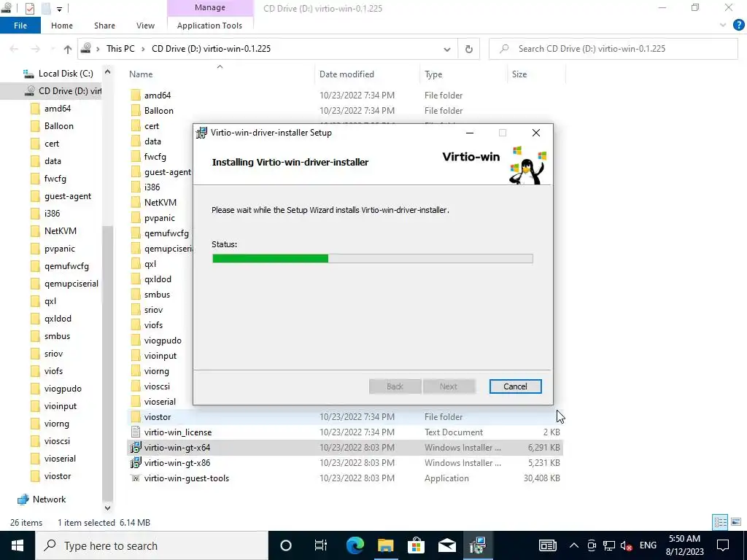Screen dimensions: 747x560
Task: Select virtio-win-gt-x86 installer icon
Action: (x=136, y=462)
